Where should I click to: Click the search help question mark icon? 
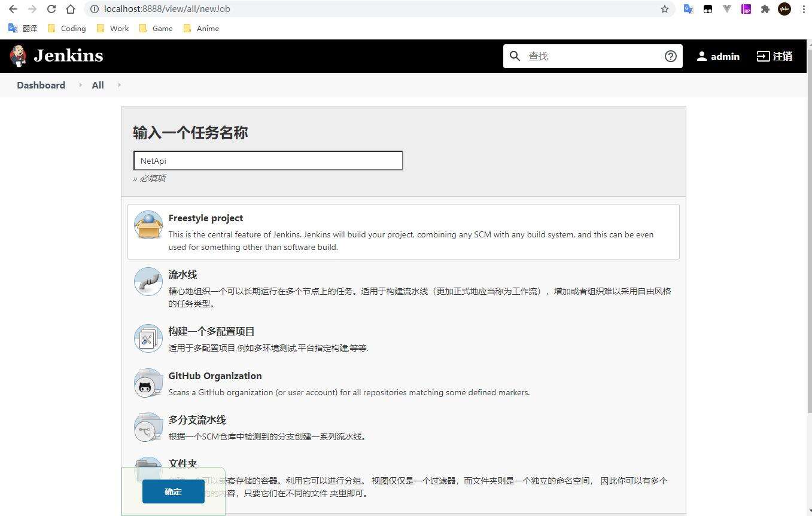[x=671, y=56]
